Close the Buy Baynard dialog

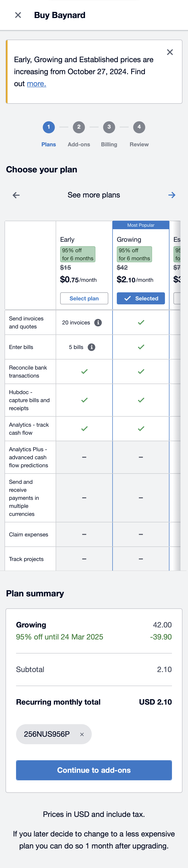18,15
